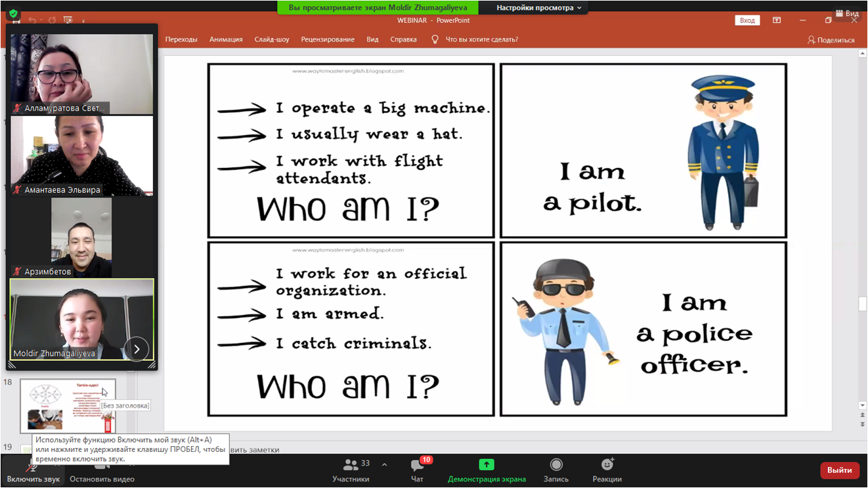Toggle microphone with Включить звук
868x488 pixels.
point(33,471)
